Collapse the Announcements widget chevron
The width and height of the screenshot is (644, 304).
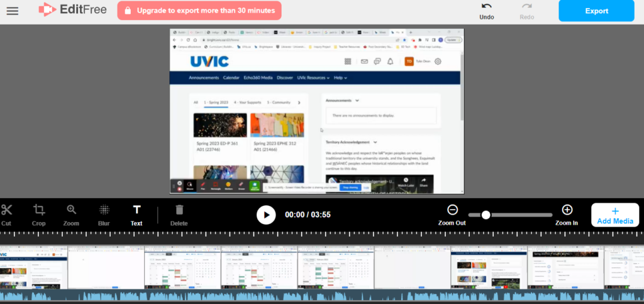tap(357, 101)
